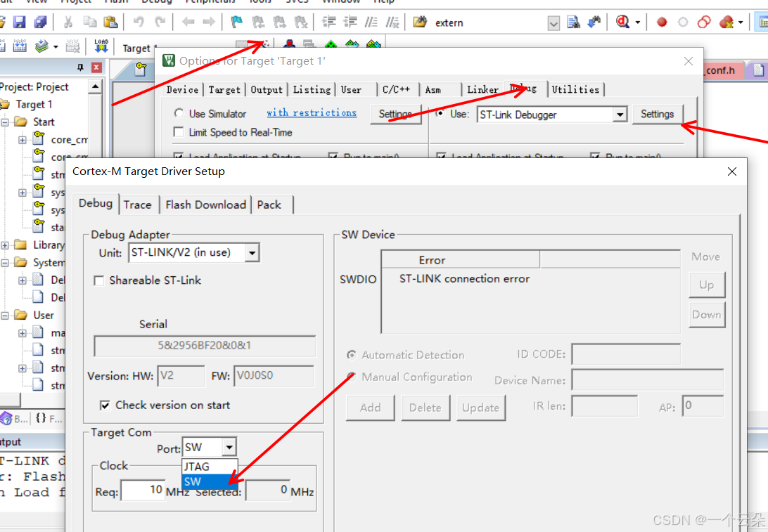Expand the Library folder in project tree
Image resolution: width=768 pixels, height=532 pixels.
pos(5,245)
